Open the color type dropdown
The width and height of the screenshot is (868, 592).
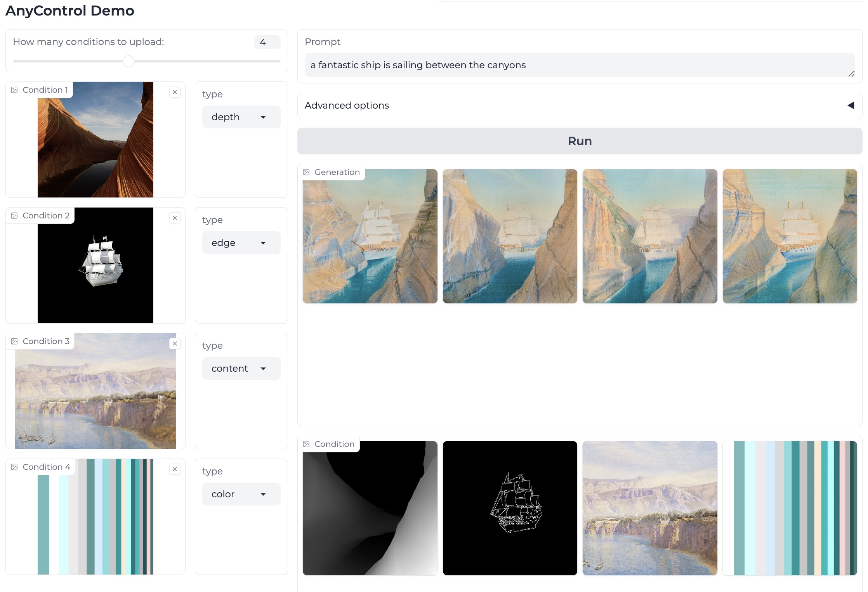[241, 494]
